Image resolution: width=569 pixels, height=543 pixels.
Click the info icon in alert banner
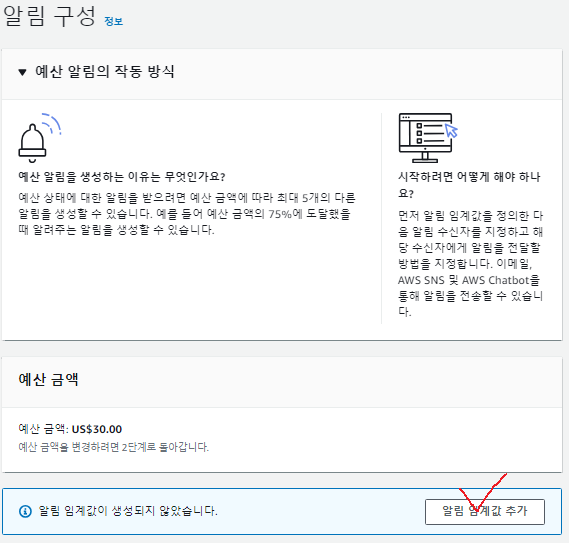[x=25, y=511]
